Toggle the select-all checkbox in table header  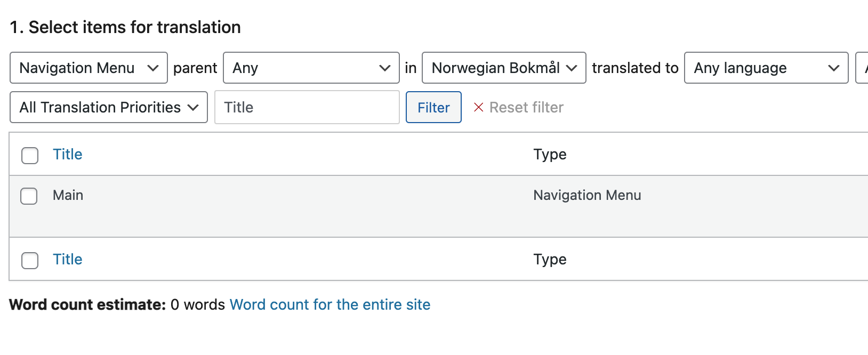point(30,156)
